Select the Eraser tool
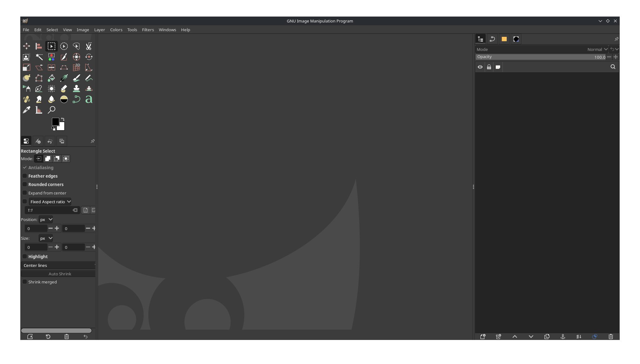The height and width of the screenshot is (364, 640). click(64, 89)
